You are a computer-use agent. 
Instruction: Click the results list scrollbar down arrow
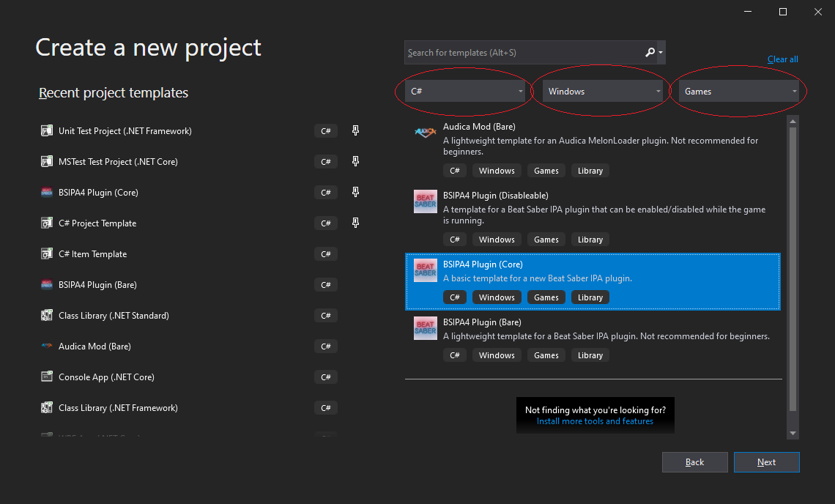(793, 433)
